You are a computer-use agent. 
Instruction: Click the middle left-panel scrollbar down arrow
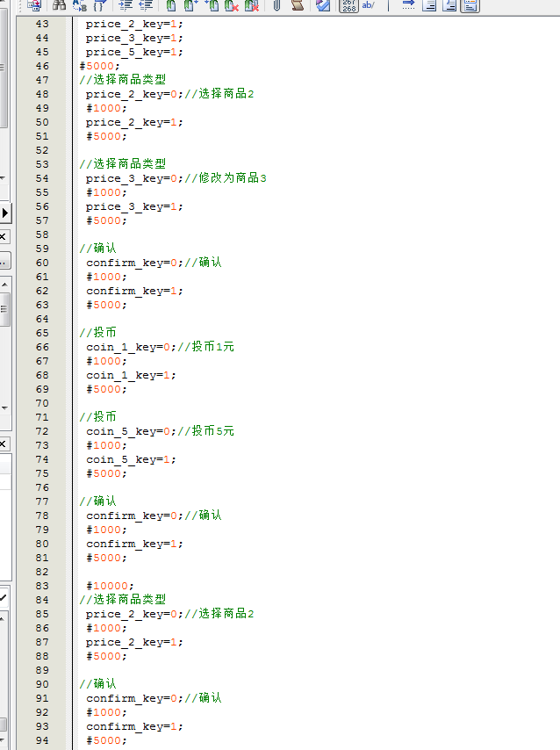[x=4, y=408]
